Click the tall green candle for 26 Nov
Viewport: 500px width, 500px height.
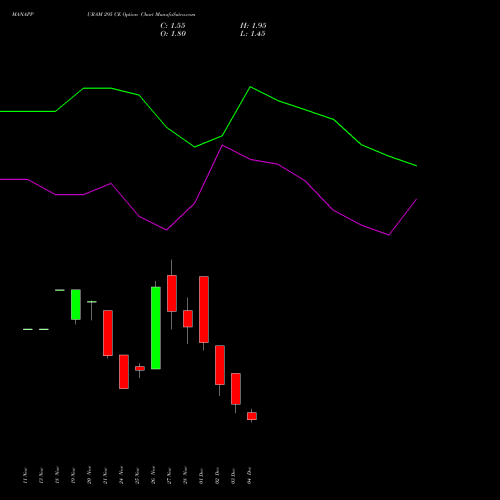click(x=156, y=328)
